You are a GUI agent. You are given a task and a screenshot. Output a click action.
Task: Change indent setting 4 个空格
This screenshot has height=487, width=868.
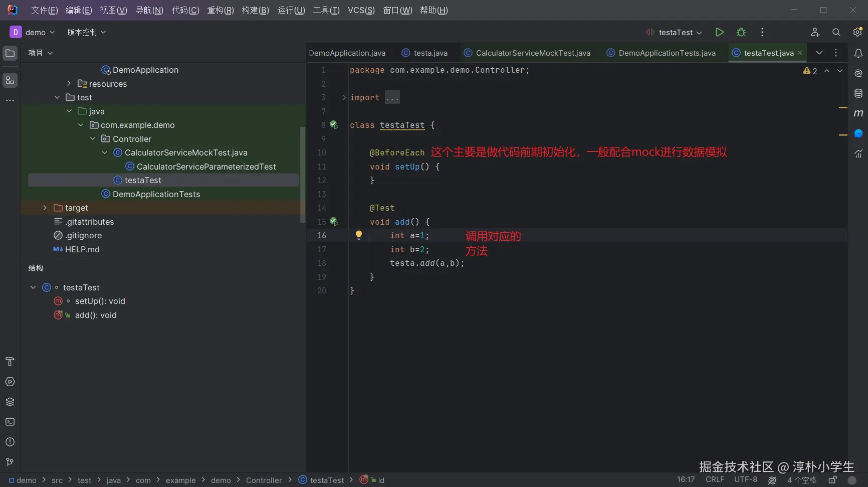coord(802,480)
